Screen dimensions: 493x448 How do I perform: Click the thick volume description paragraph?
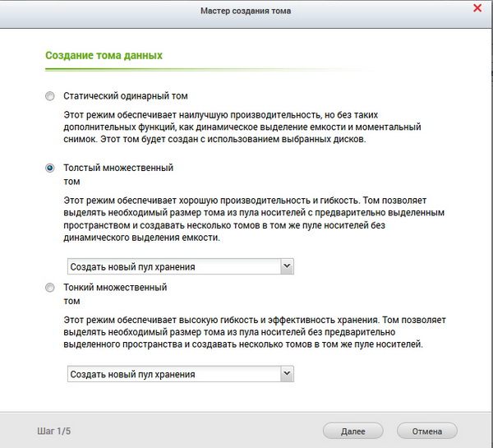255,219
